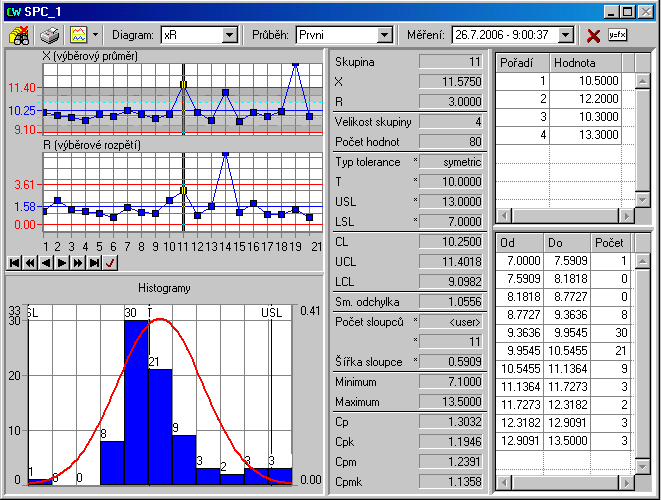Click the binoculars search icon in toolbar

click(18, 35)
